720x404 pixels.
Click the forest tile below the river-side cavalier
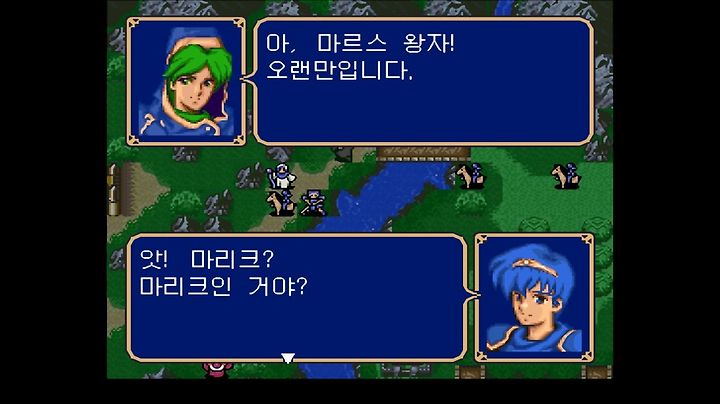(x=470, y=202)
